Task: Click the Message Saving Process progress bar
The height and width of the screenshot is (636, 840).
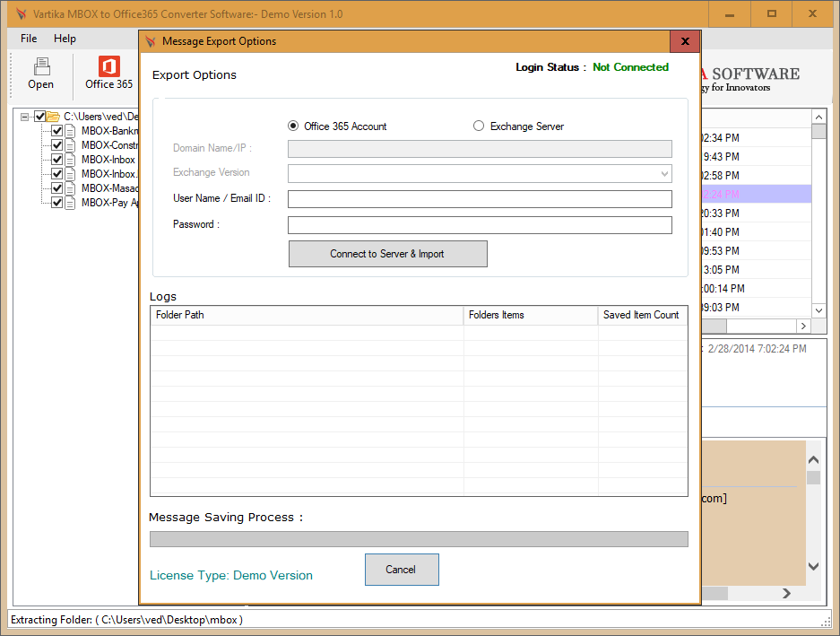Action: pyautogui.click(x=419, y=539)
